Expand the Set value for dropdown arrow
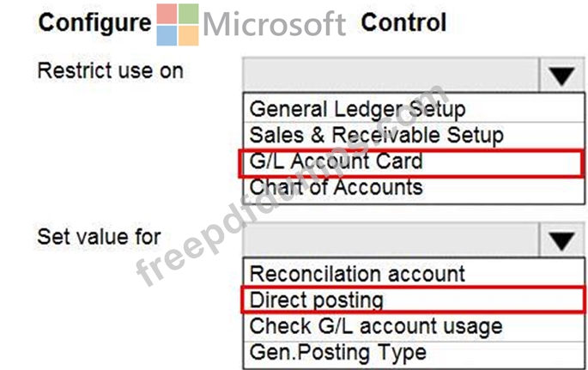588x370 pixels. [x=561, y=241]
